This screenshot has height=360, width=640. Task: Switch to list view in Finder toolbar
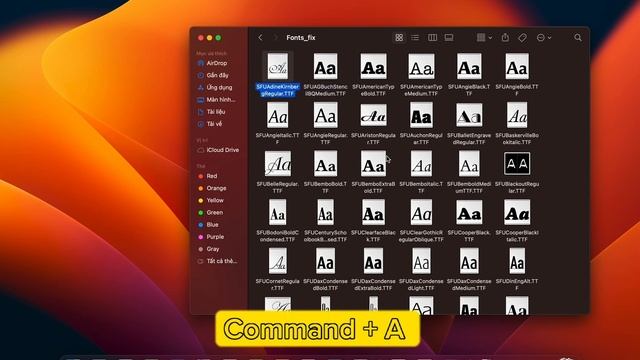coord(415,38)
